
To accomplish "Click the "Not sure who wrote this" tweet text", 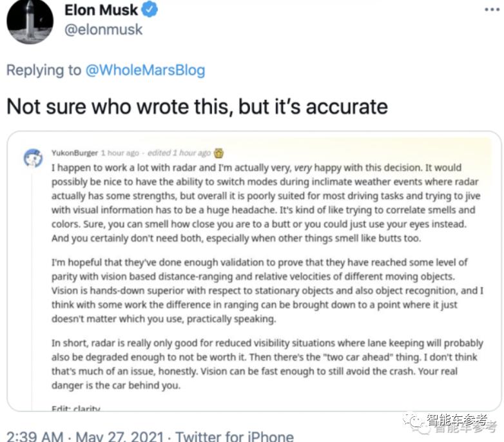I will (197, 106).
